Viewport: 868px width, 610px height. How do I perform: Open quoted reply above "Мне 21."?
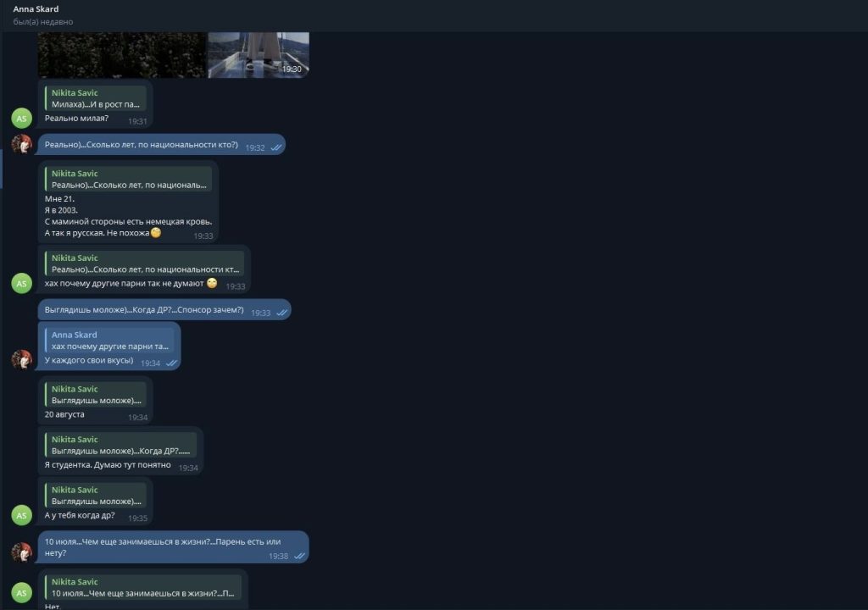click(x=129, y=179)
